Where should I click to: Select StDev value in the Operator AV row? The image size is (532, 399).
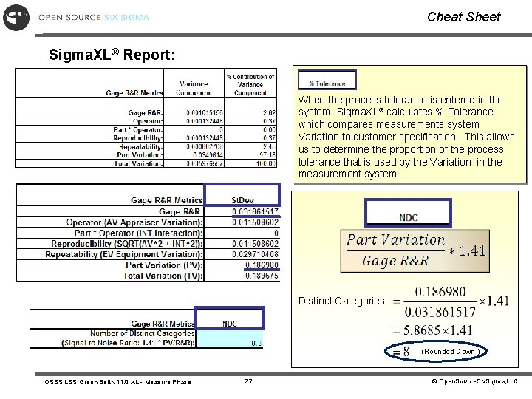[x=255, y=222]
